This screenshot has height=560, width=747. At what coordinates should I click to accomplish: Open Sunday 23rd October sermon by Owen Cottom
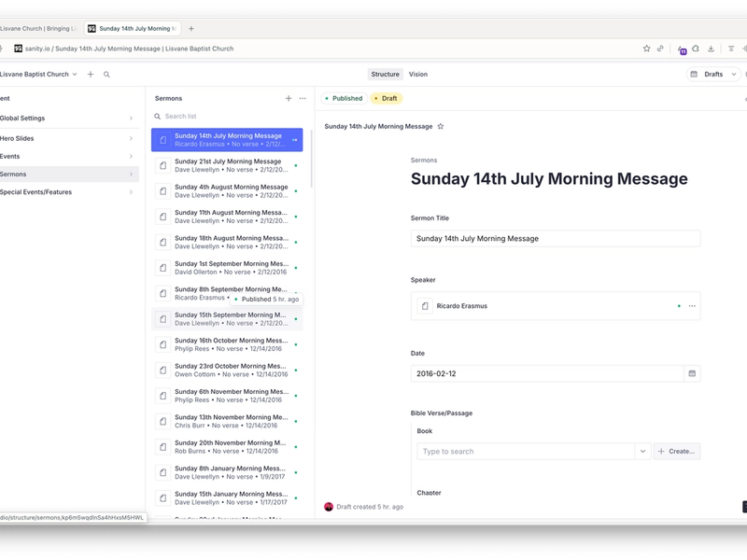[x=227, y=370]
